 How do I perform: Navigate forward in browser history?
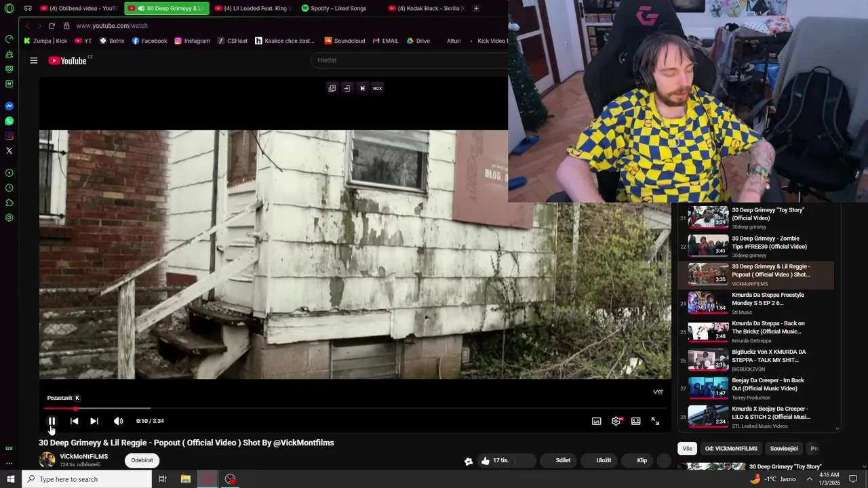[39, 26]
